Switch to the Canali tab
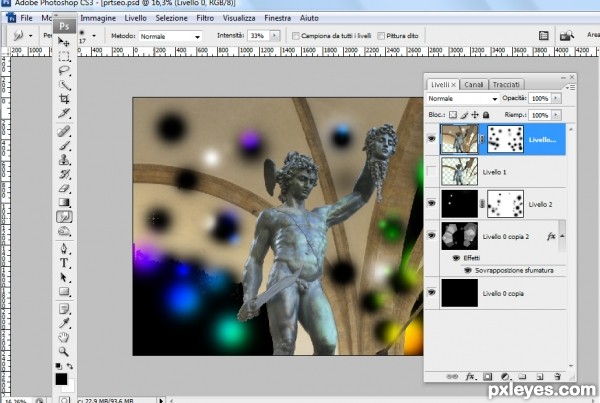This screenshot has height=403, width=600. 474,85
